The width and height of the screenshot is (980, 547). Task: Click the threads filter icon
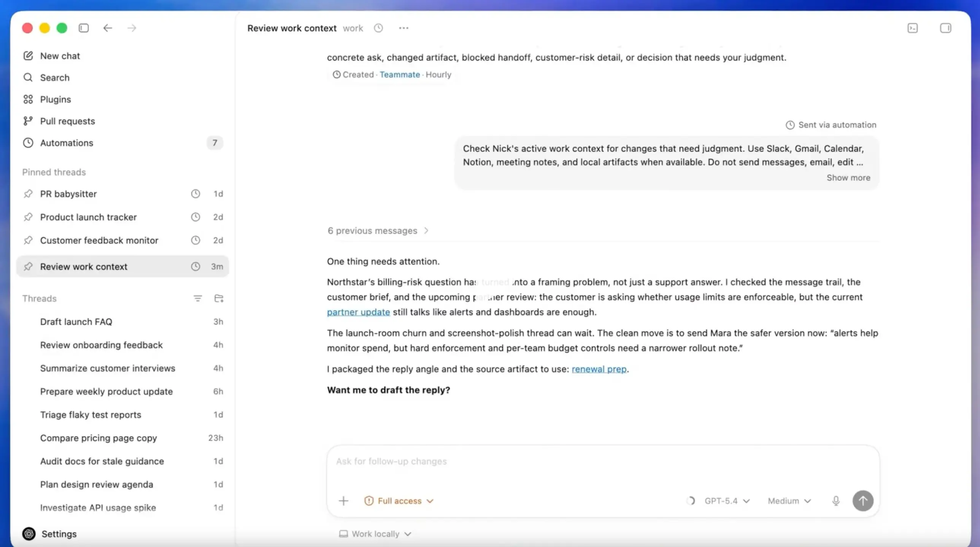pyautogui.click(x=197, y=299)
